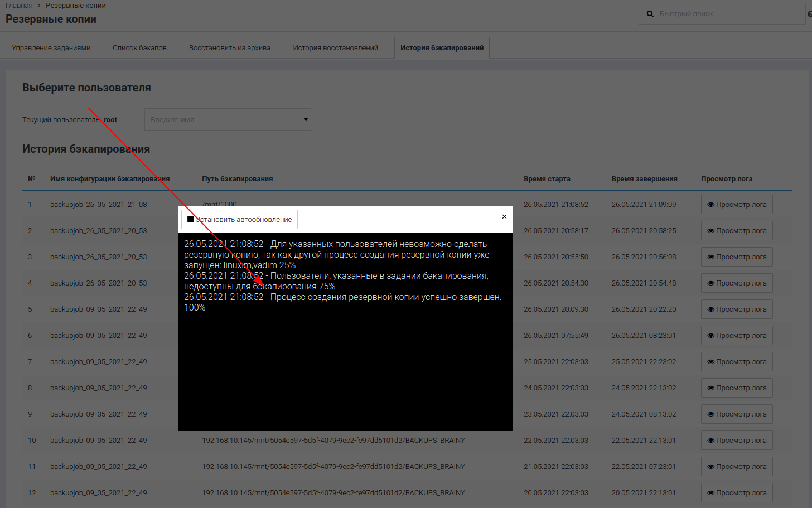
Task: Open the user name dropdown arrow
Action: (306, 119)
